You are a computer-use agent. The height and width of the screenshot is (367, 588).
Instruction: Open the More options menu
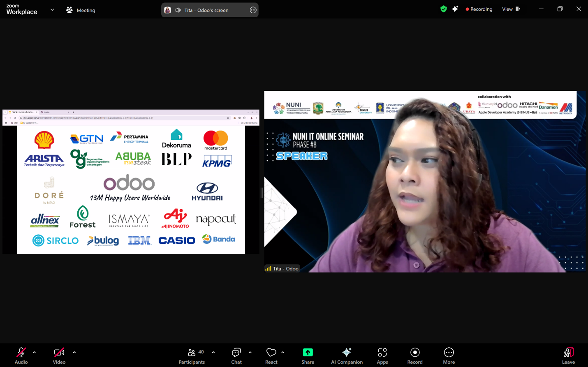tap(449, 355)
